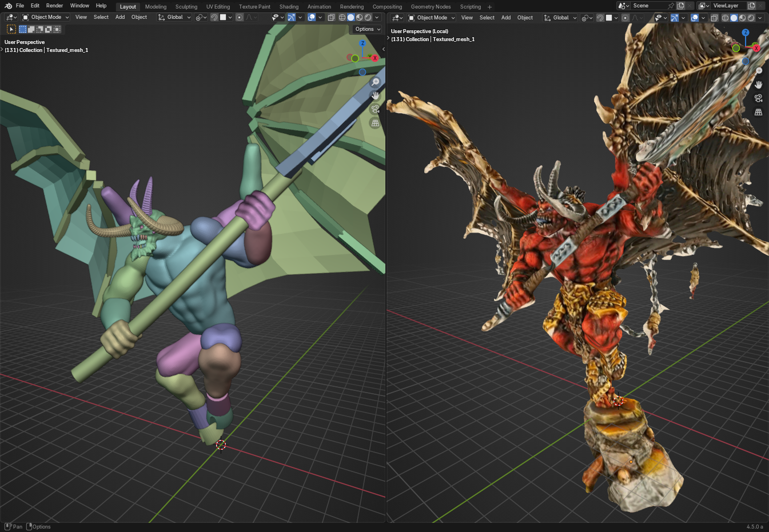Toggle snapping magnet in left viewport
769x532 pixels.
coord(214,17)
